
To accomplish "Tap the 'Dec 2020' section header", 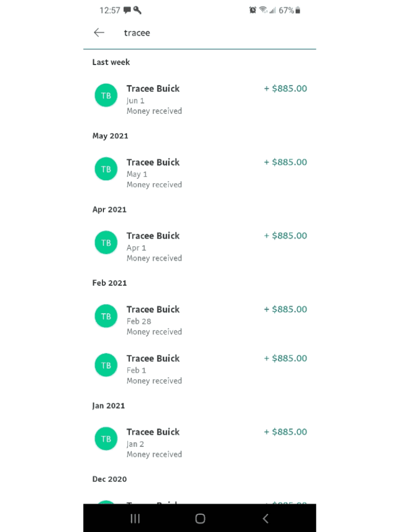I will click(110, 479).
